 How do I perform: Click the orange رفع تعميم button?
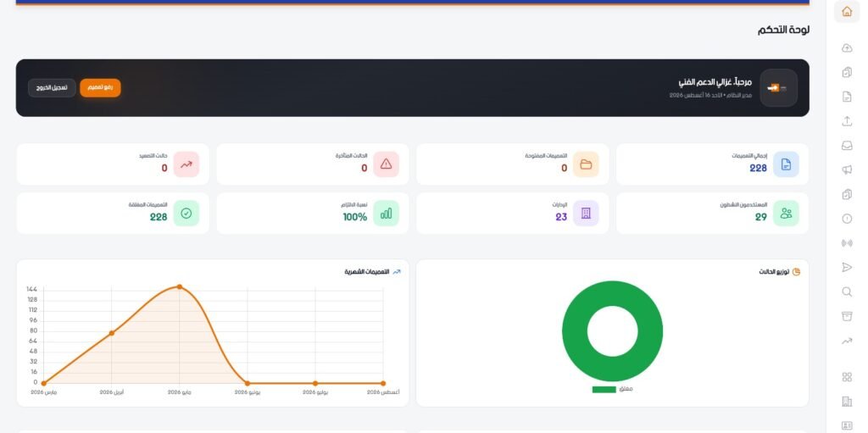tap(100, 87)
